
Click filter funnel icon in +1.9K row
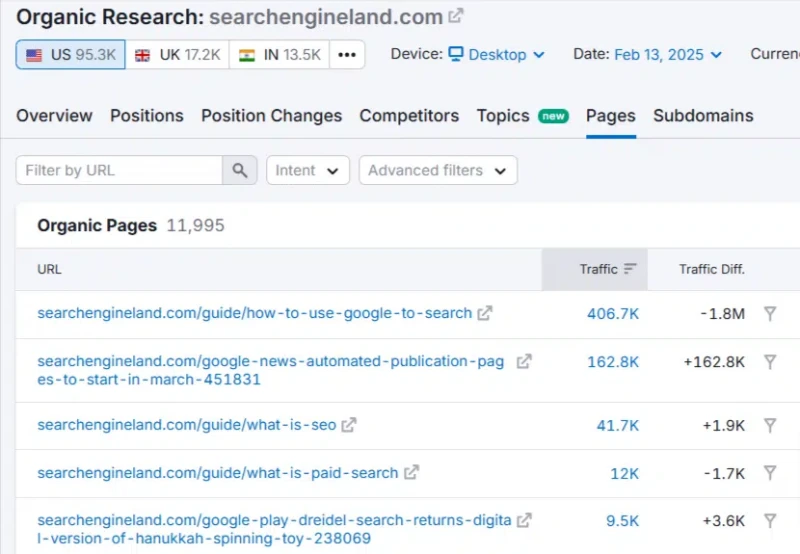pos(770,425)
